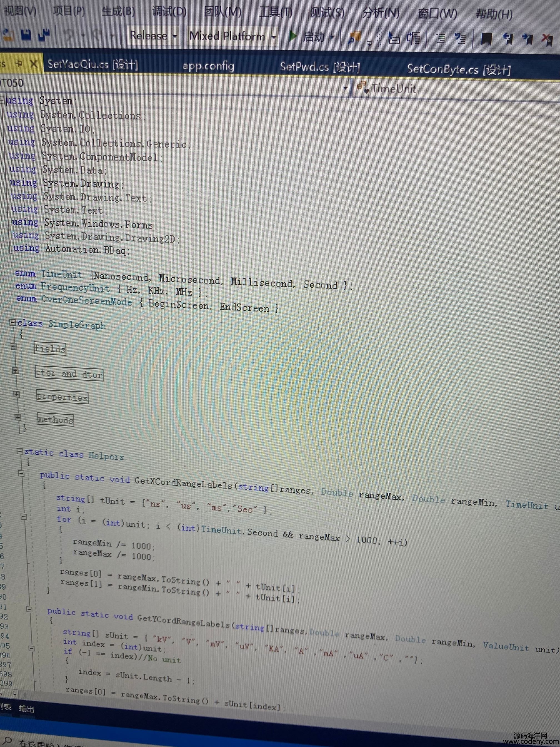Open the project scope navigation dropdown arrow

(x=345, y=88)
